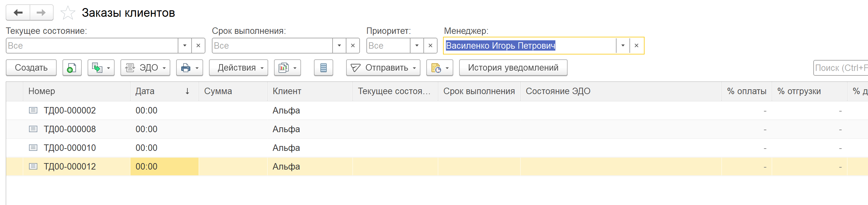Click the Срок выполнения input field
The height and width of the screenshot is (205, 868).
pyautogui.click(x=272, y=45)
